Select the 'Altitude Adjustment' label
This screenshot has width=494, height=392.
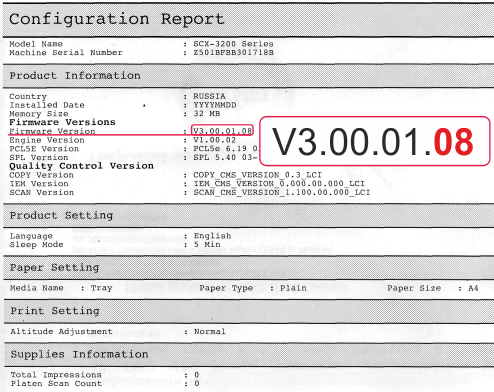(61, 332)
